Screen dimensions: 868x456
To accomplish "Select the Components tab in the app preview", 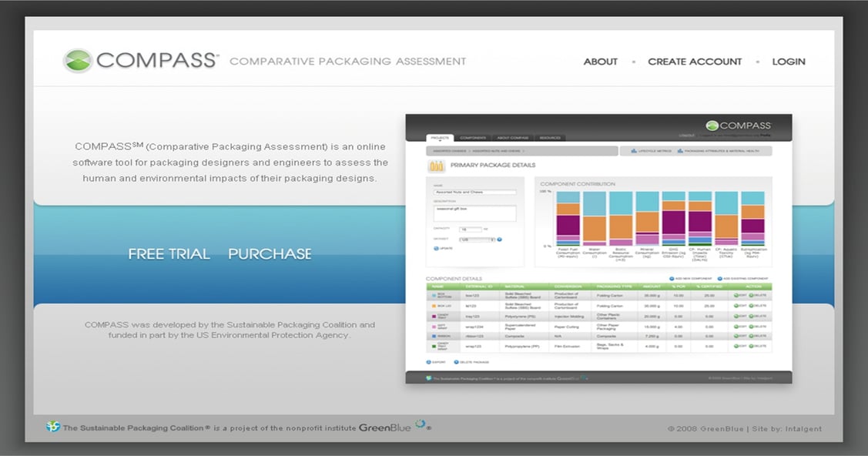I will [x=473, y=138].
